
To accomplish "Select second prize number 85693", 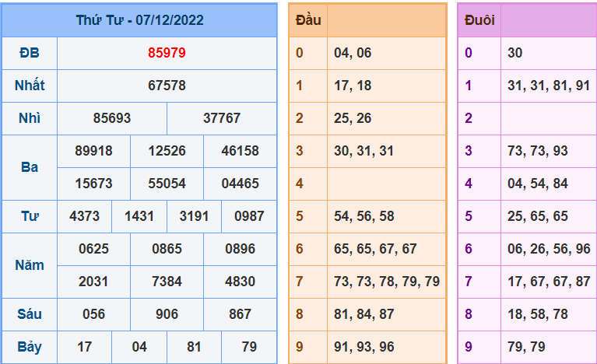I will click(112, 118).
